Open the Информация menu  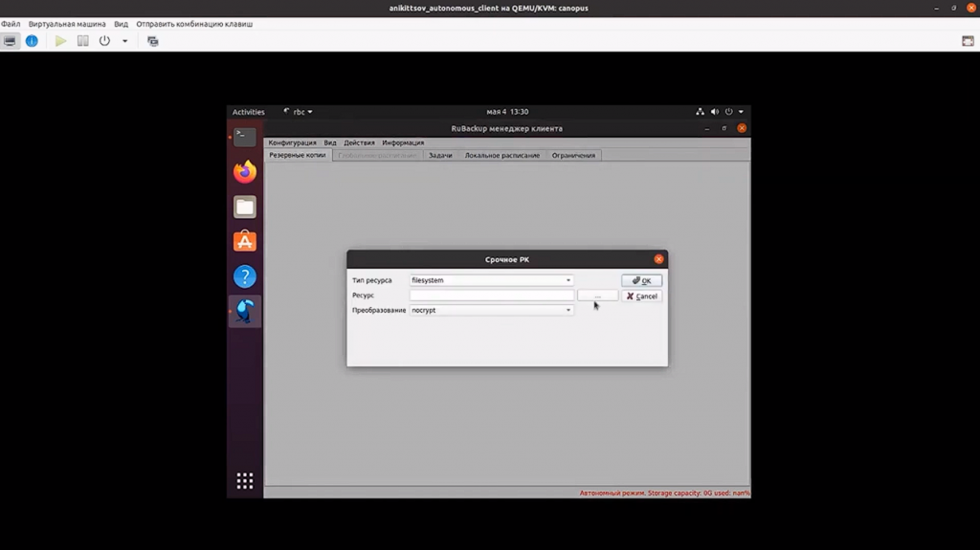coord(403,143)
